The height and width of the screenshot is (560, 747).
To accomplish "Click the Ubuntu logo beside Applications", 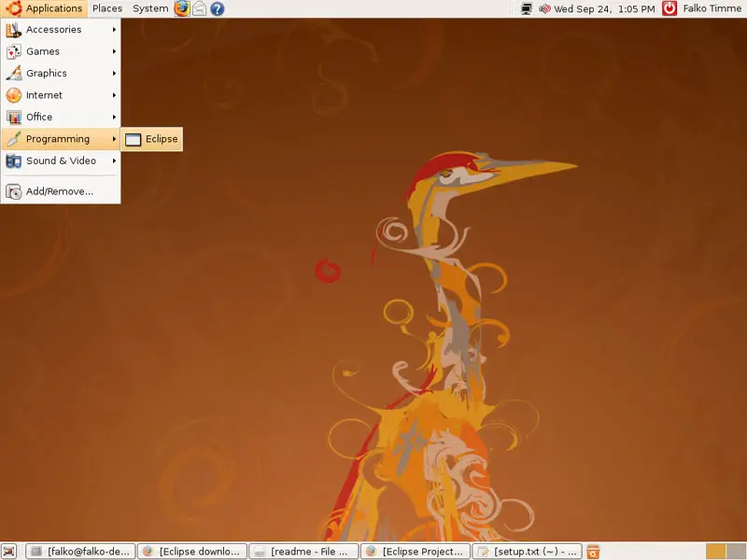I will (x=13, y=8).
